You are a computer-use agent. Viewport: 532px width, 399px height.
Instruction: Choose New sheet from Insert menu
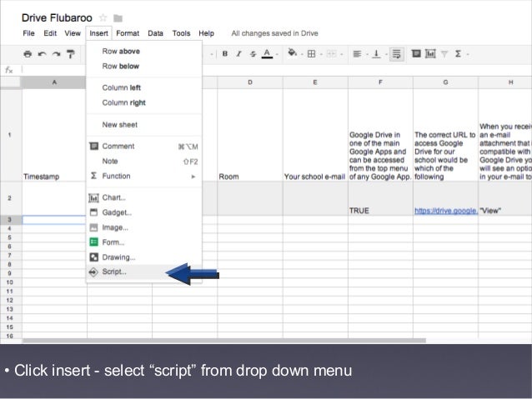coord(144,124)
